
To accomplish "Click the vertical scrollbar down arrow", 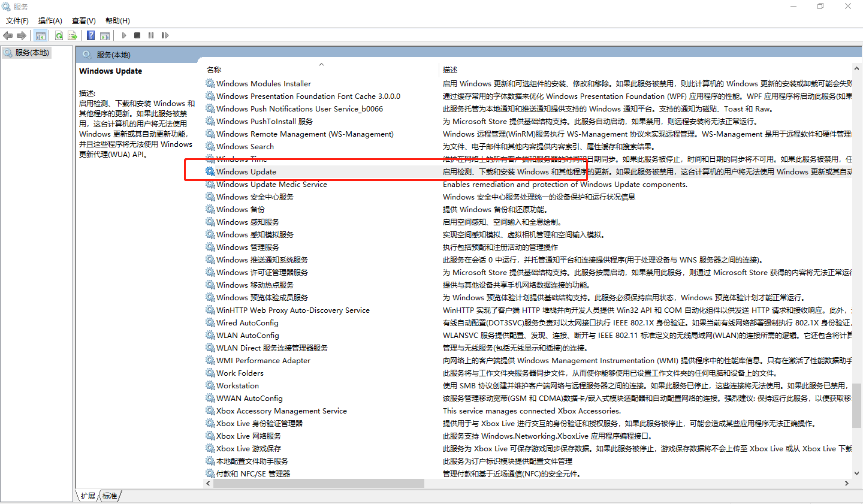I will (857, 473).
